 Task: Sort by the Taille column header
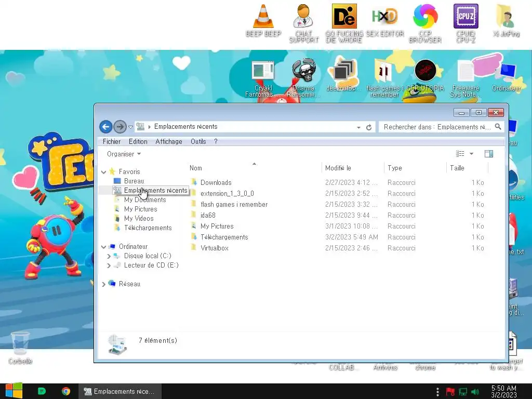[468, 168]
